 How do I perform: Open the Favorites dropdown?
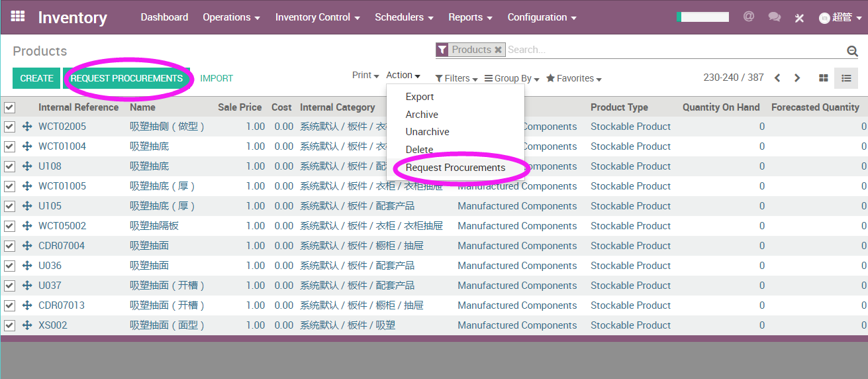pos(573,78)
